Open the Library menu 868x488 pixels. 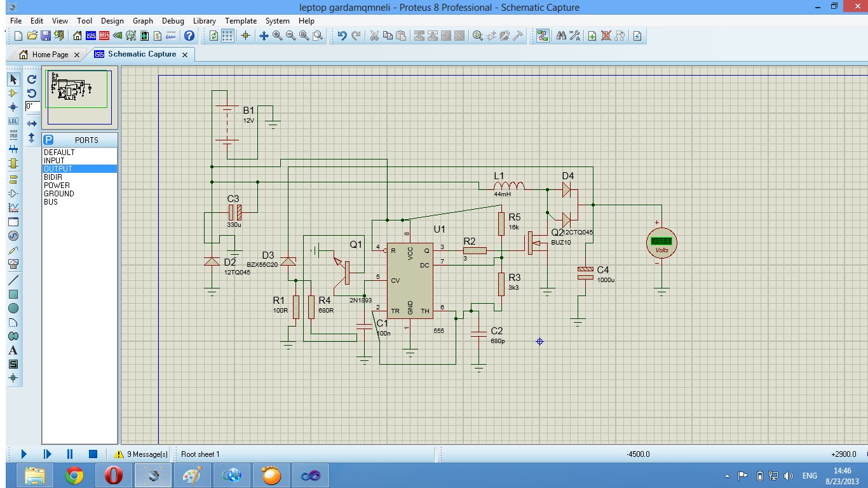coord(204,21)
